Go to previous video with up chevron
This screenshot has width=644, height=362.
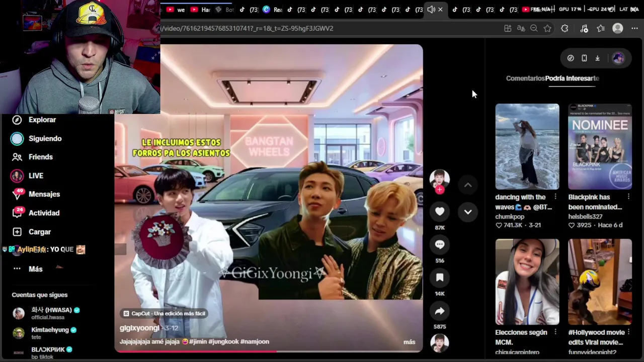pyautogui.click(x=468, y=185)
